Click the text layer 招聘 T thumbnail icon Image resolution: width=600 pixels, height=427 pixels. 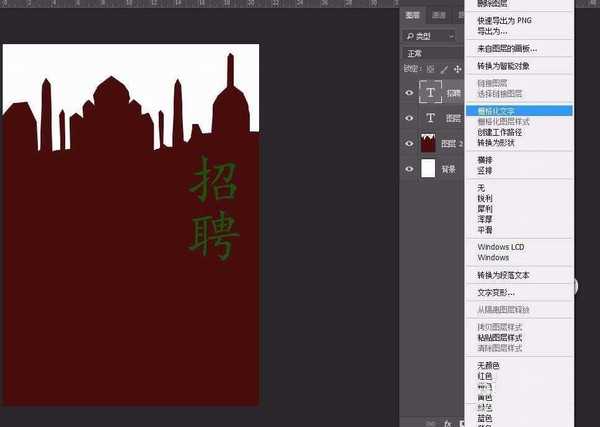[x=430, y=93]
